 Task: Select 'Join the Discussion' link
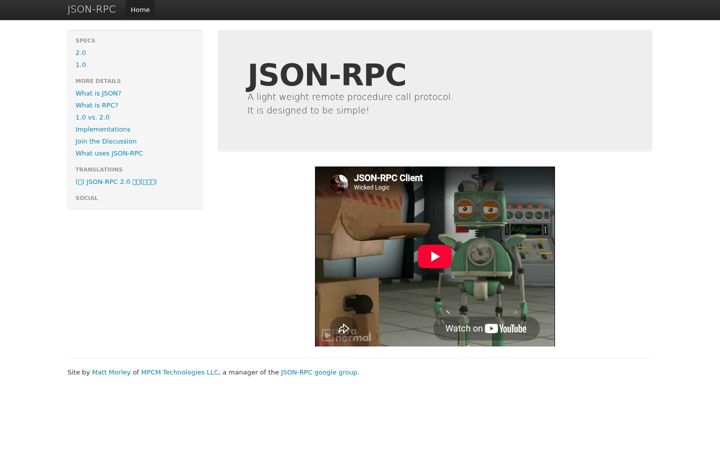point(106,141)
